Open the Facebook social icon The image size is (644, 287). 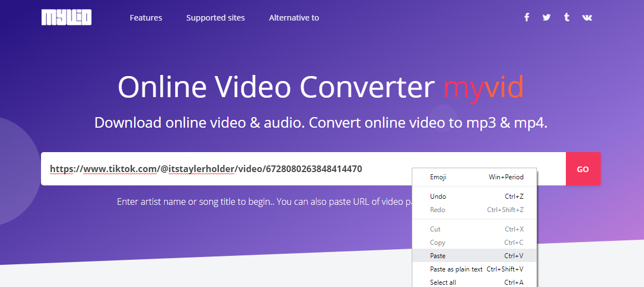coord(527,17)
